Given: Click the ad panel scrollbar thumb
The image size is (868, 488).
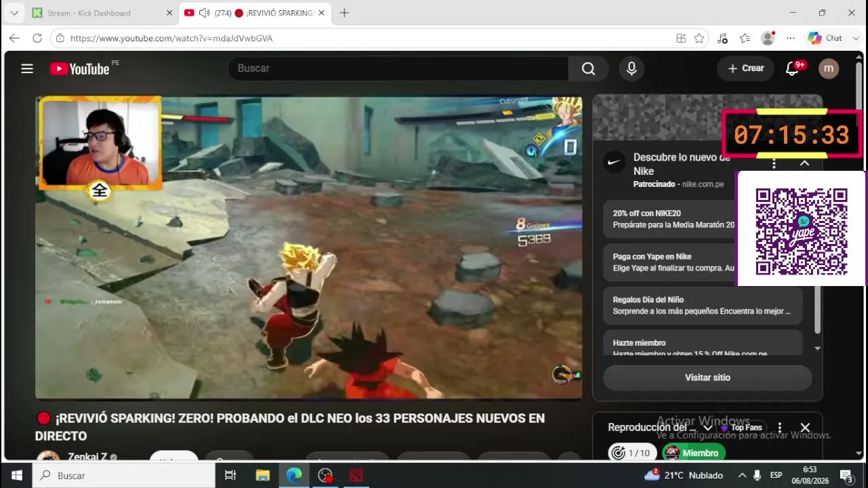Looking at the screenshot, I should coord(817,308).
